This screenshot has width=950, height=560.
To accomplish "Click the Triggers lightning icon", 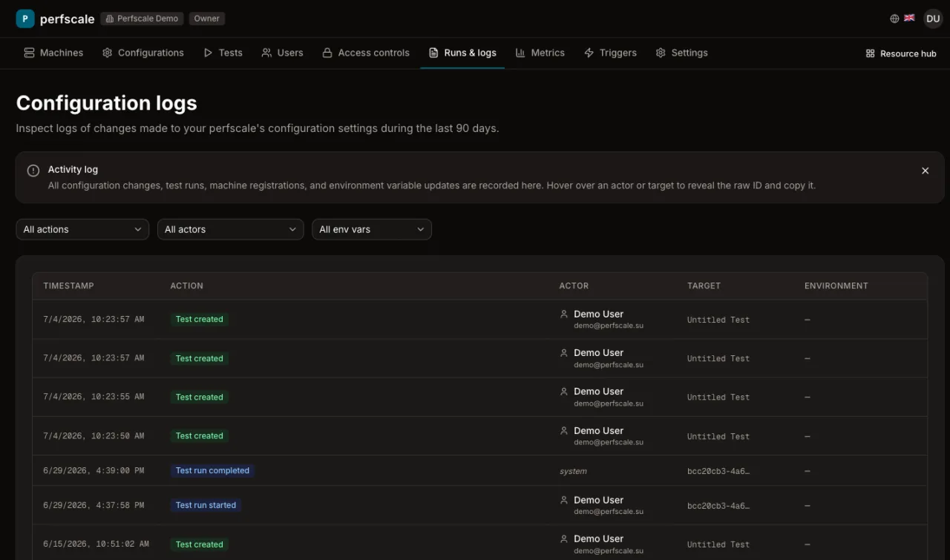I will click(x=589, y=53).
